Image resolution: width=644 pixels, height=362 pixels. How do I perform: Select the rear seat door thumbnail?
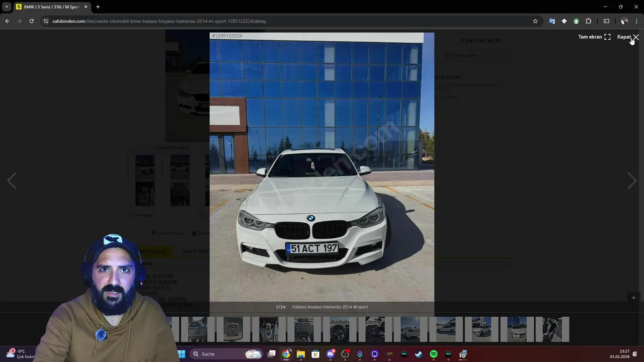tap(552, 329)
